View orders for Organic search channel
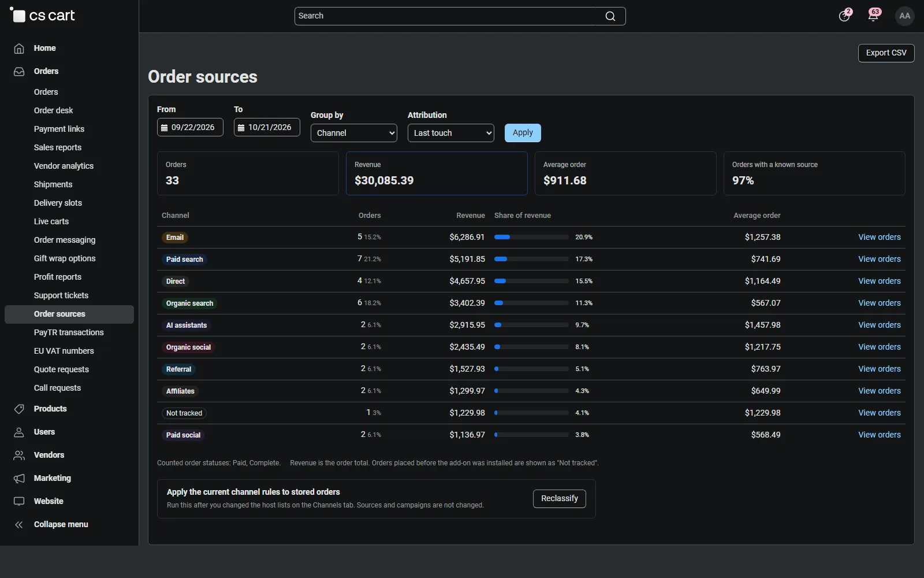This screenshot has height=578, width=924. coord(880,303)
